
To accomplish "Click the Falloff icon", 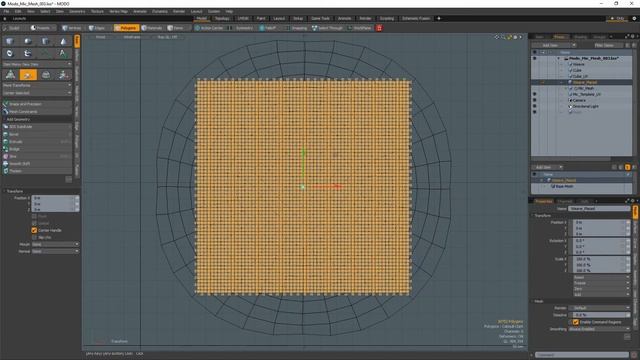I will 262,28.
